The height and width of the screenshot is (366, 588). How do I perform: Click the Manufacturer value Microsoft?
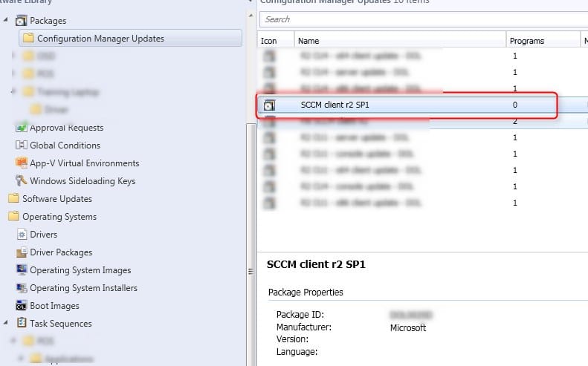tap(408, 328)
